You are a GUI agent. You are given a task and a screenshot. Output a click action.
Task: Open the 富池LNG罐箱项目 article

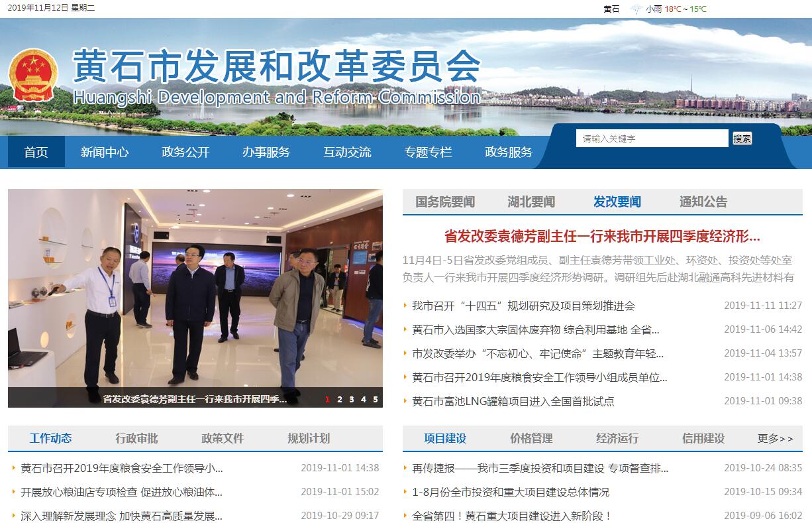point(513,401)
